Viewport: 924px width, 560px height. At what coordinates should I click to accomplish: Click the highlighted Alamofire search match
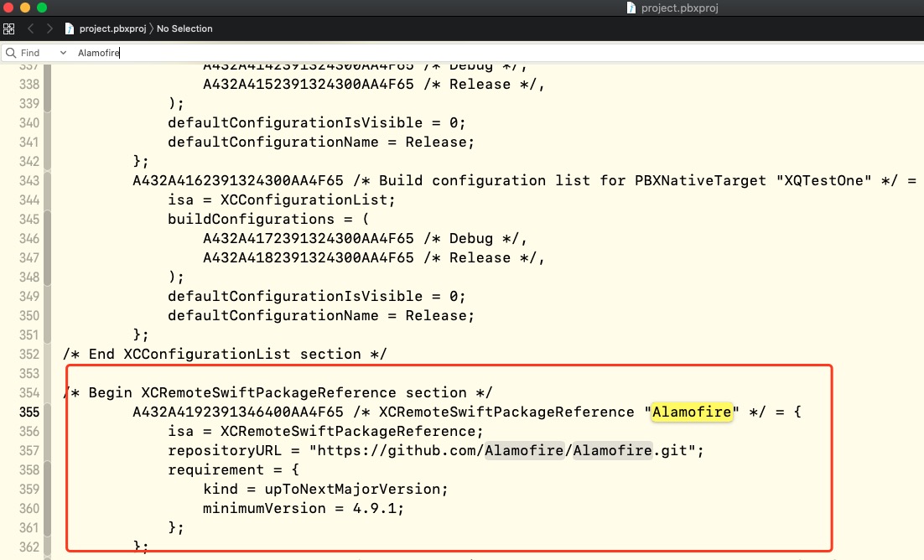click(692, 412)
